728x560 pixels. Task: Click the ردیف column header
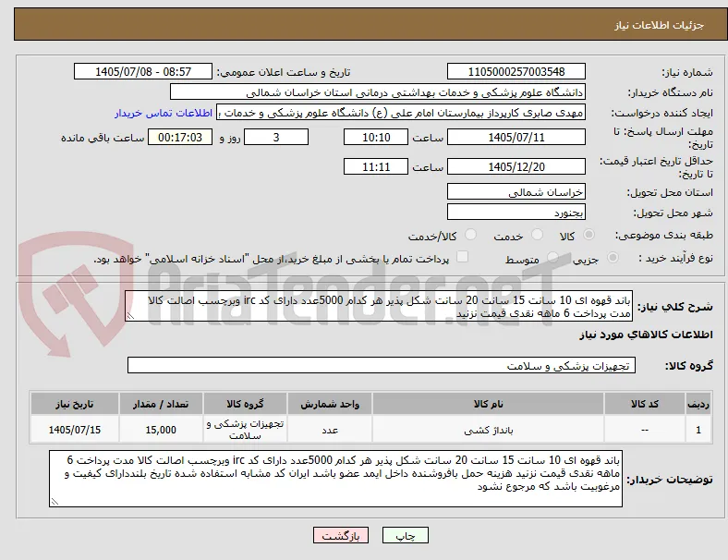[x=698, y=404]
